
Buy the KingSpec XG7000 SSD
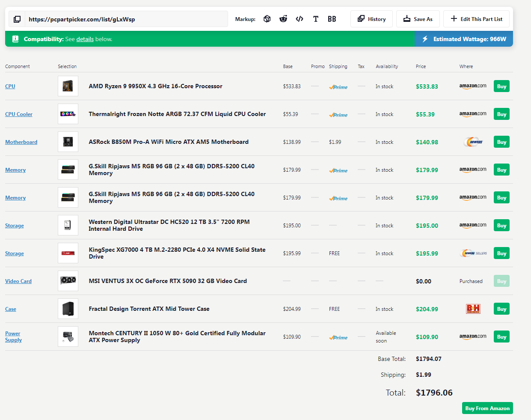point(501,253)
